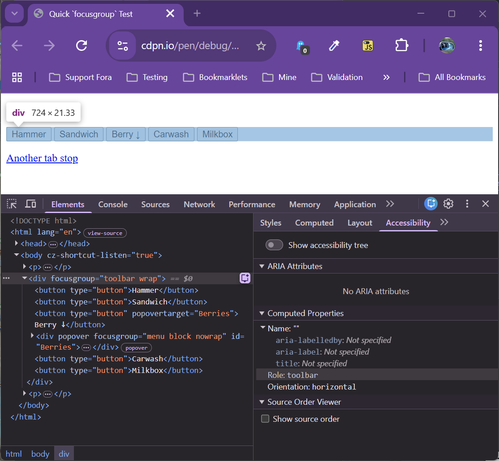Collapse the focusgroup toolbar div node
The width and height of the screenshot is (499, 461).
(x=24, y=278)
